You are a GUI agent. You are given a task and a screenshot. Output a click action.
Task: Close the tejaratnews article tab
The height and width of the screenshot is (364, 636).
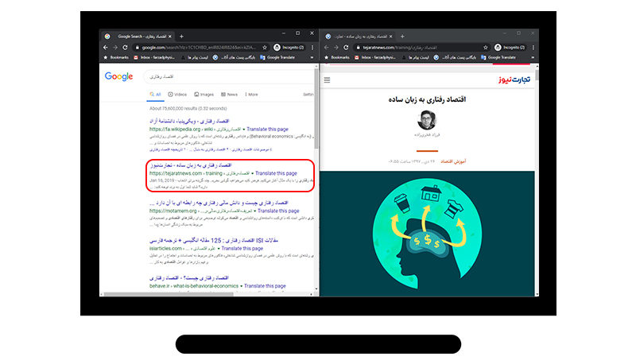[391, 37]
